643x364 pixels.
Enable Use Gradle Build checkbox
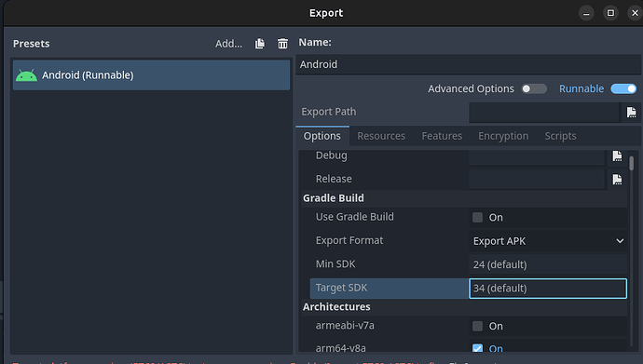[477, 218]
